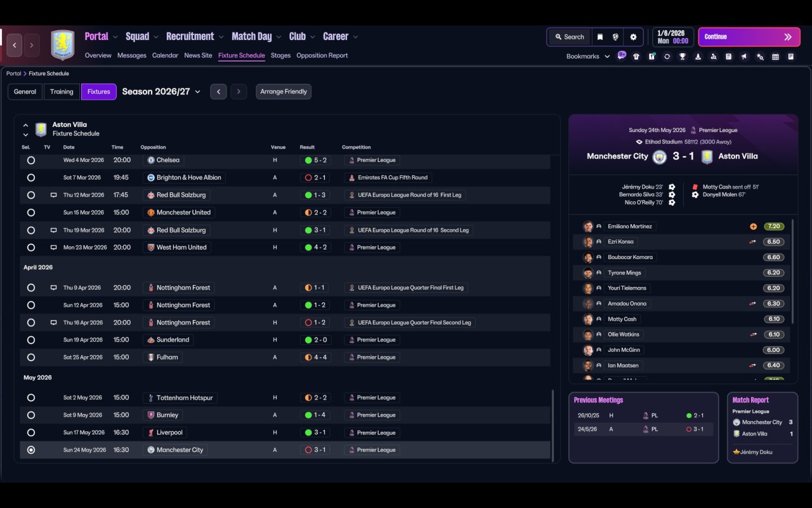Screen dimensions: 812x508
Task: Expand the Club menu chevron
Action: [x=313, y=37]
